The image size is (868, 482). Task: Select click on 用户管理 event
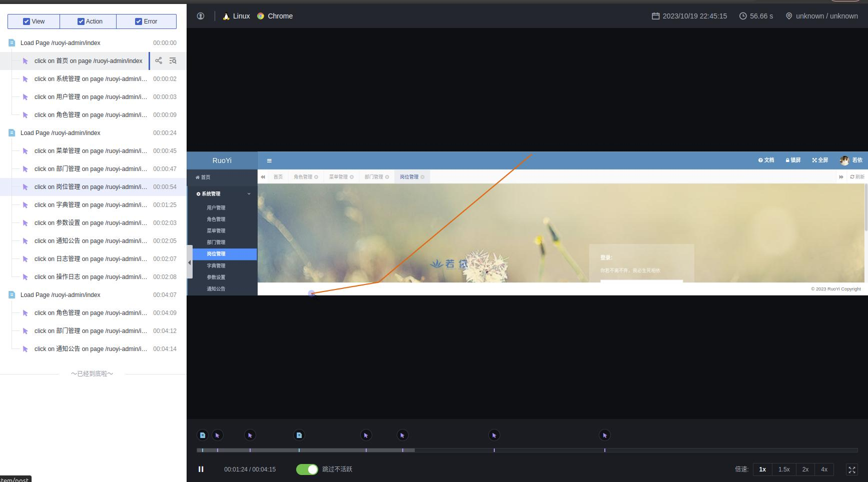(93, 97)
